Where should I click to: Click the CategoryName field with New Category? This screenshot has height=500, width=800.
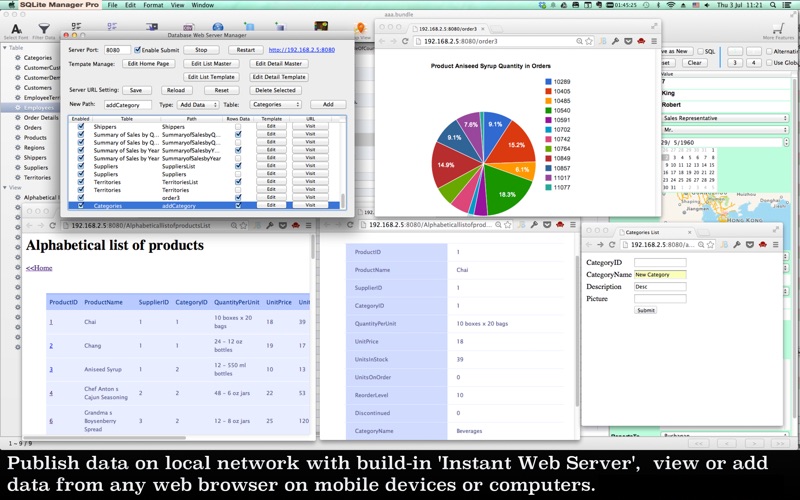click(660, 274)
